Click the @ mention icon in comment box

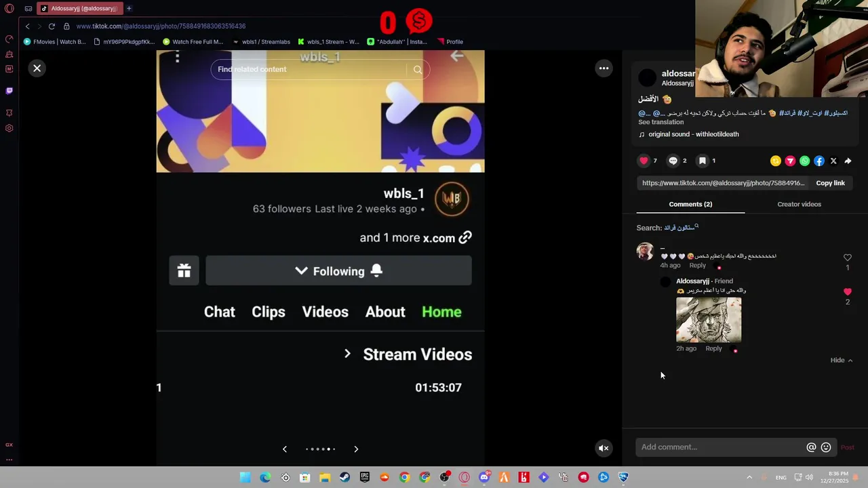(811, 447)
